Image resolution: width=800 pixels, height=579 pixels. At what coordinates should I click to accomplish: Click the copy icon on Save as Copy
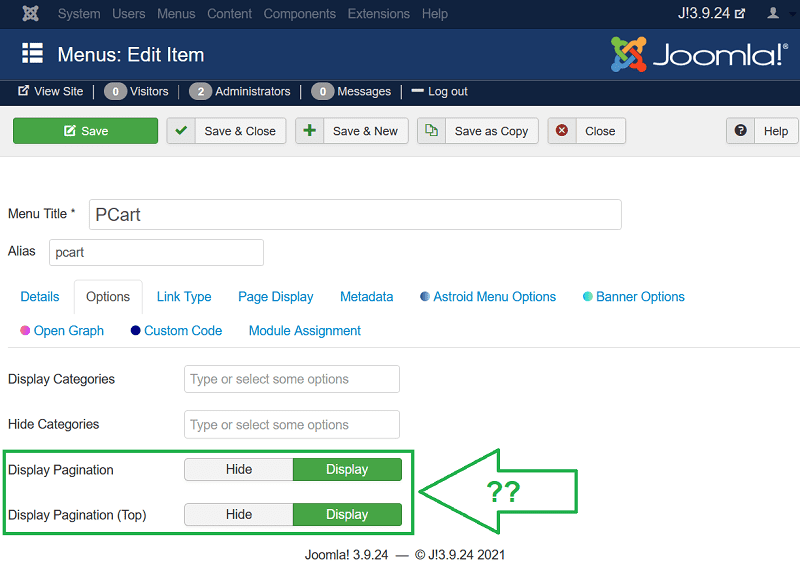pyautogui.click(x=432, y=131)
